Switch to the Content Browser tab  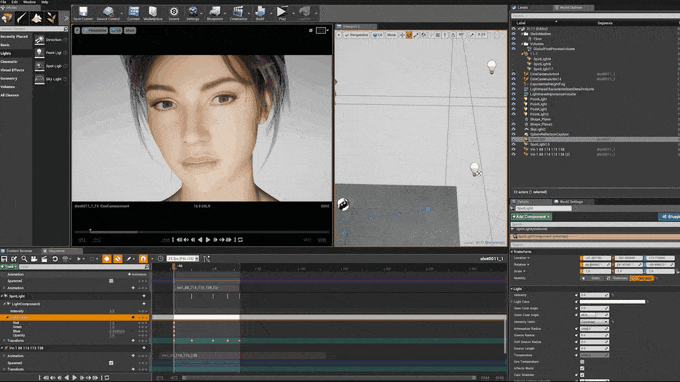[x=19, y=251]
